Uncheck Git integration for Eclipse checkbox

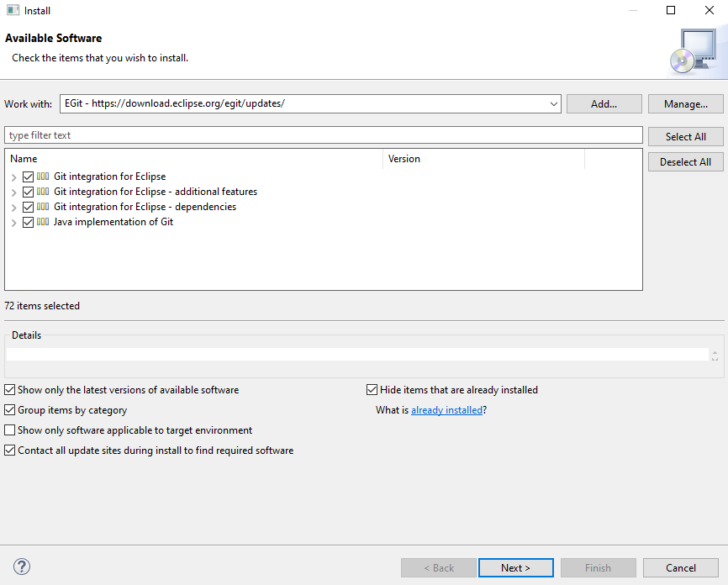tap(28, 177)
